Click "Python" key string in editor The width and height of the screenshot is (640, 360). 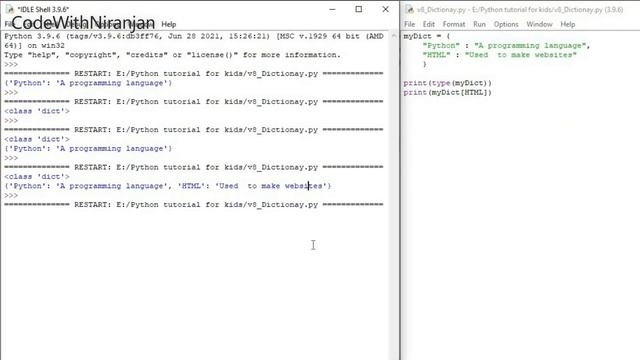[x=441, y=46]
